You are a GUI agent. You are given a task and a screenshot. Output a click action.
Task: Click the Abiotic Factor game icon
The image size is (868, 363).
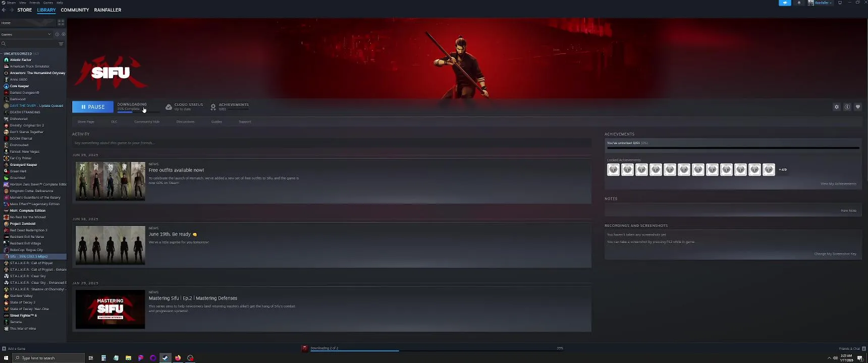pos(6,60)
